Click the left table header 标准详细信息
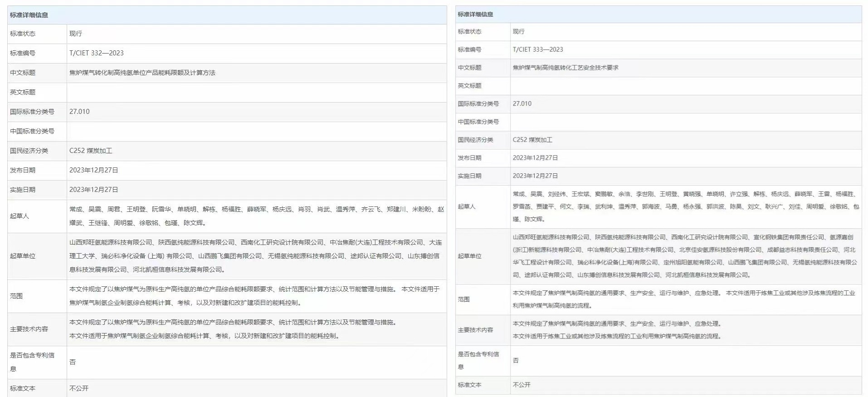 [x=29, y=15]
